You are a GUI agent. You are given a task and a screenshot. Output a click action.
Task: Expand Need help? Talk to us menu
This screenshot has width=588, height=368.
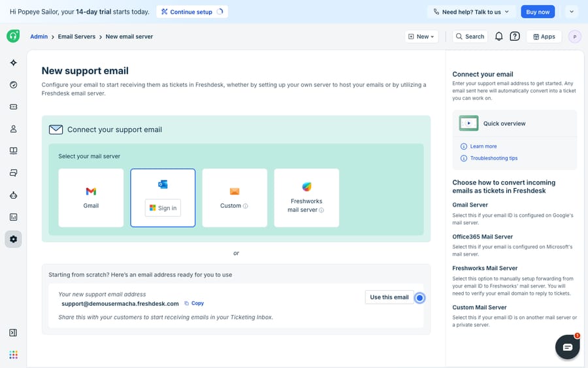(x=471, y=12)
